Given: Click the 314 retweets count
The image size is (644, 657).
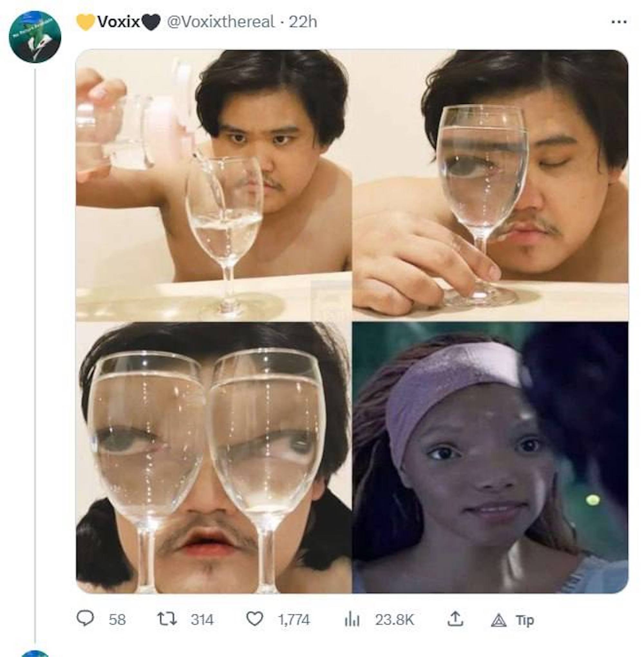Looking at the screenshot, I should coord(202,620).
